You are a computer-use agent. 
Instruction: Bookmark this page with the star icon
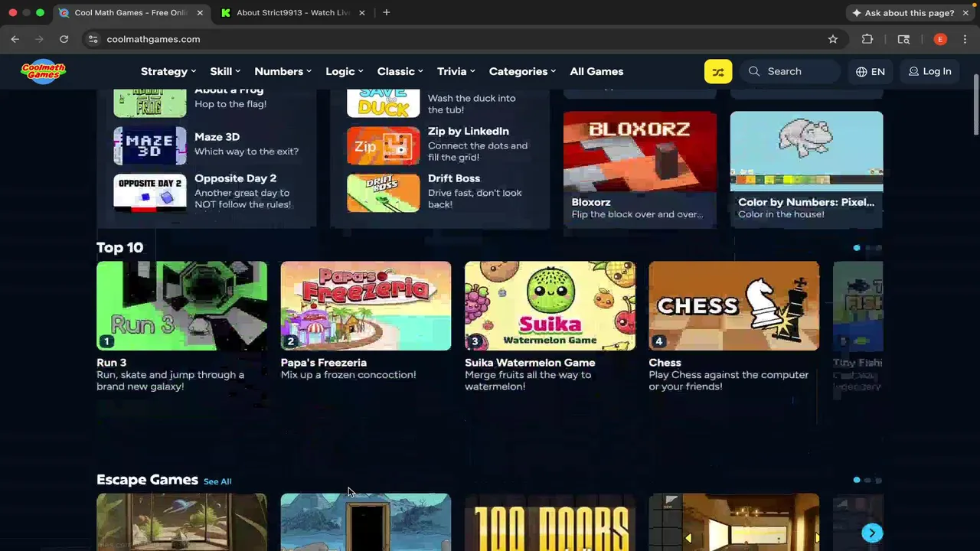[x=833, y=39]
